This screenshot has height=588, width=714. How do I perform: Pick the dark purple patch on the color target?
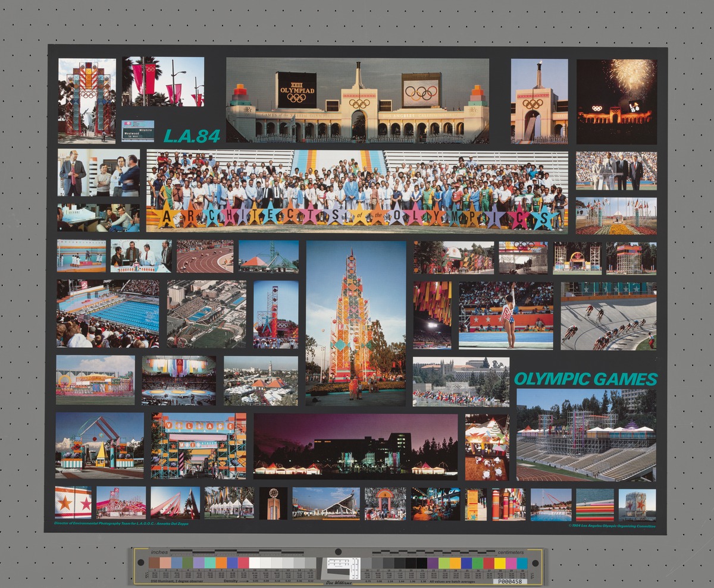pos(433,563)
